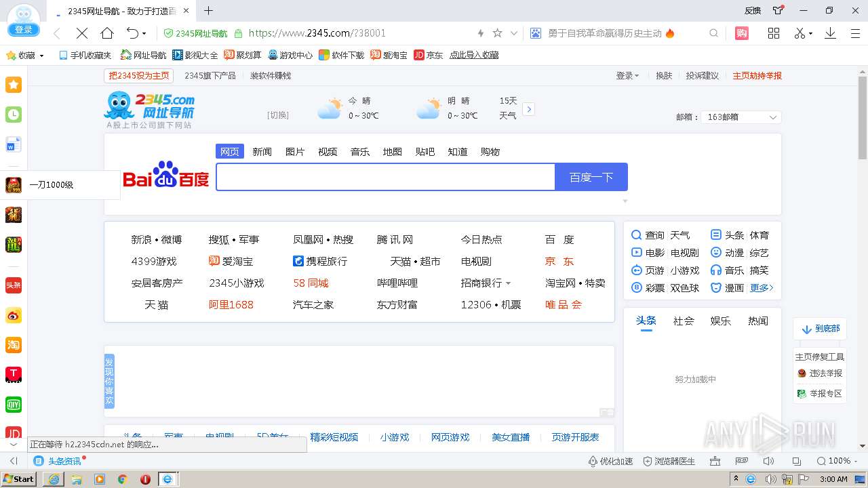Switch to 社会 news tab
This screenshot has height=488, width=868.
click(684, 321)
